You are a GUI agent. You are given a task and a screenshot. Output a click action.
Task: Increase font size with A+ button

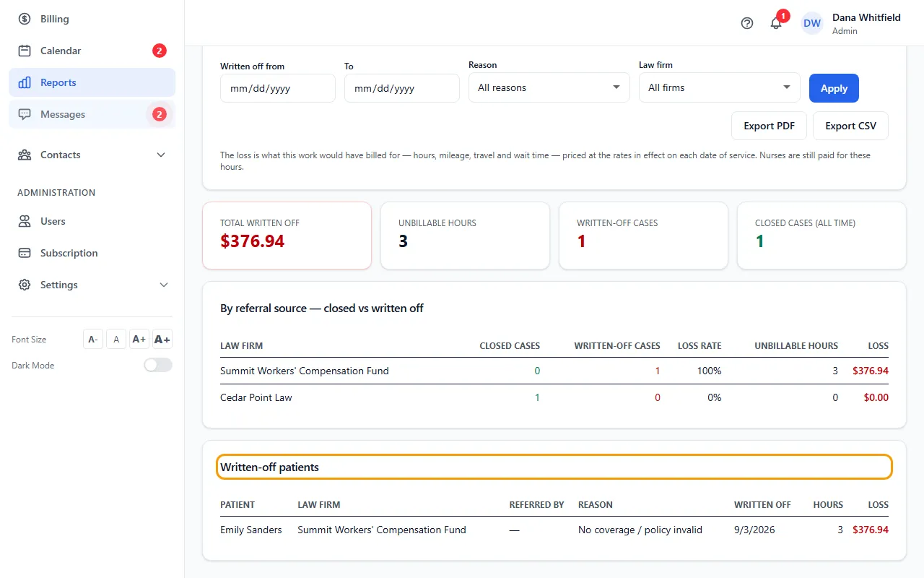click(139, 339)
